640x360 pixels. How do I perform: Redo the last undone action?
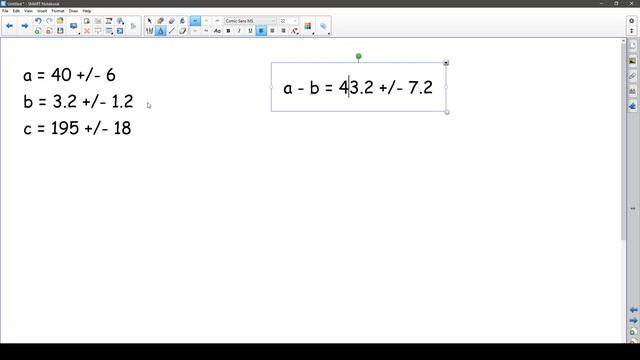[x=49, y=21]
